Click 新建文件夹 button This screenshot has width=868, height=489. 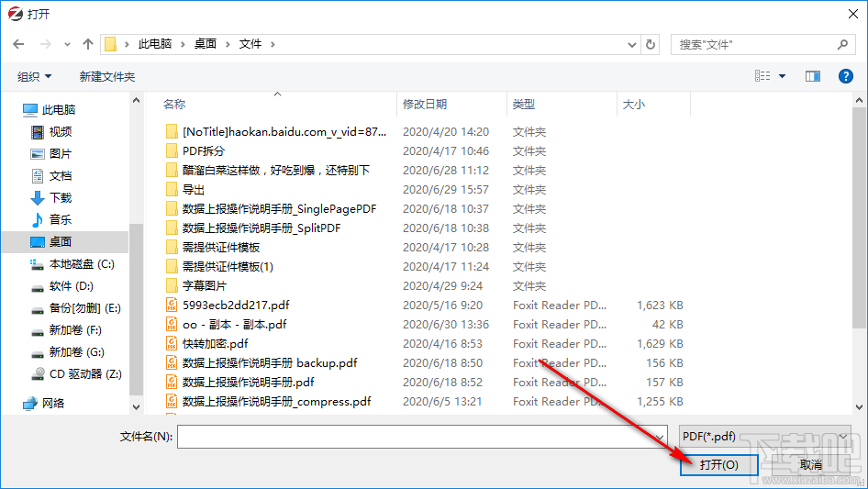coord(106,76)
